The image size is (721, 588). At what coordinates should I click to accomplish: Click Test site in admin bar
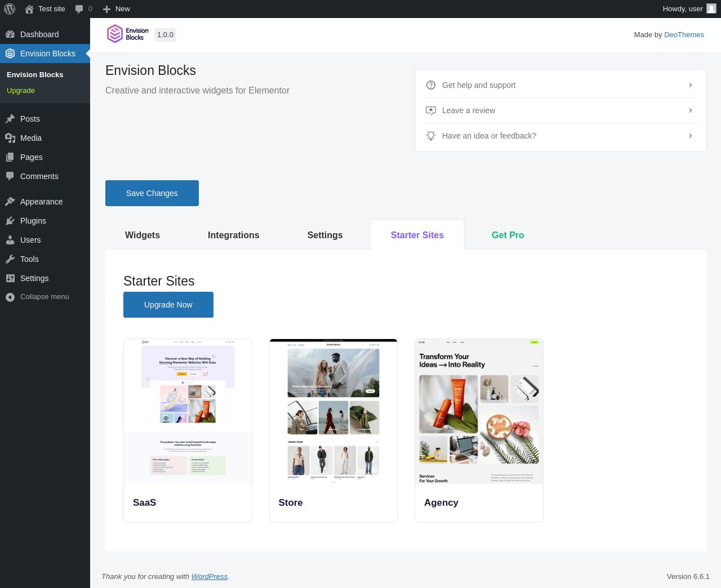click(x=52, y=9)
